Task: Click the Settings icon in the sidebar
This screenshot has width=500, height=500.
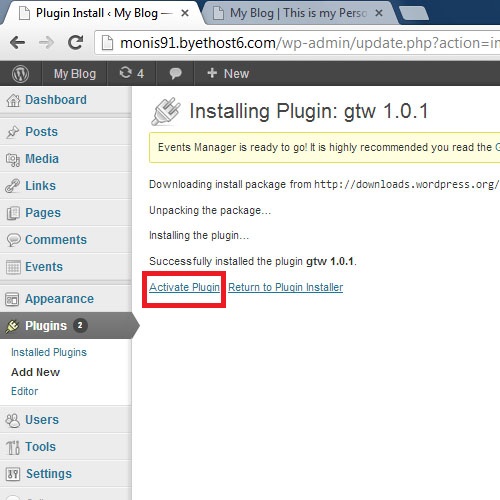Action: pyautogui.click(x=13, y=474)
